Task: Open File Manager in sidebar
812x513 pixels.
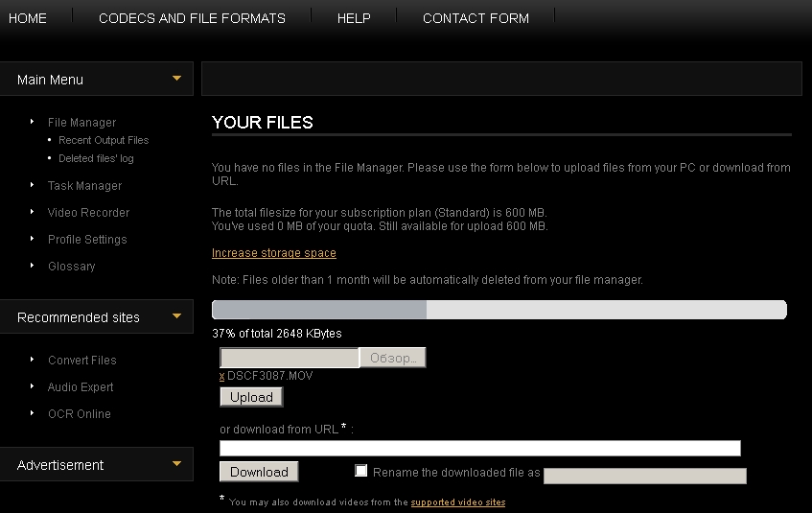Action: 81,123
